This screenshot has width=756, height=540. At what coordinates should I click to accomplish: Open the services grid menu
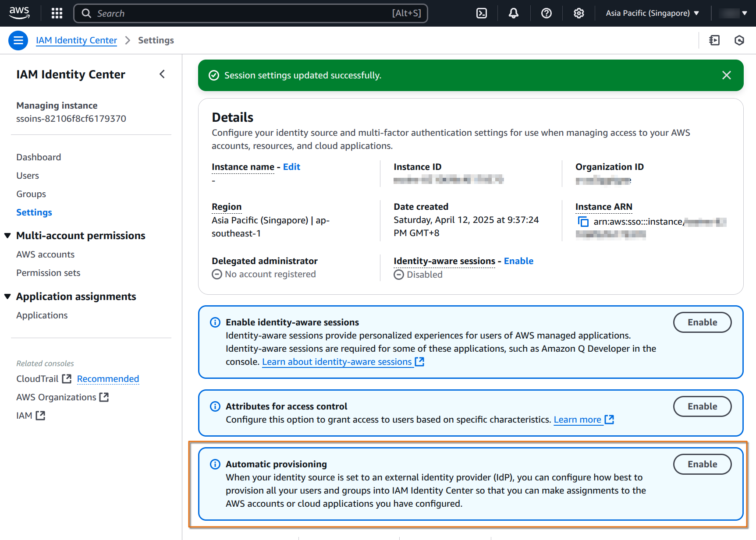57,13
